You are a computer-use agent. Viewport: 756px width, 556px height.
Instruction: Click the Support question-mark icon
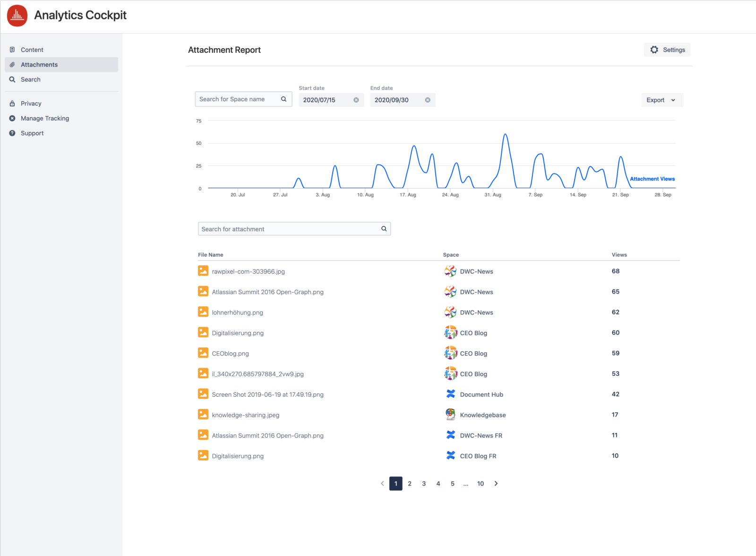point(12,133)
